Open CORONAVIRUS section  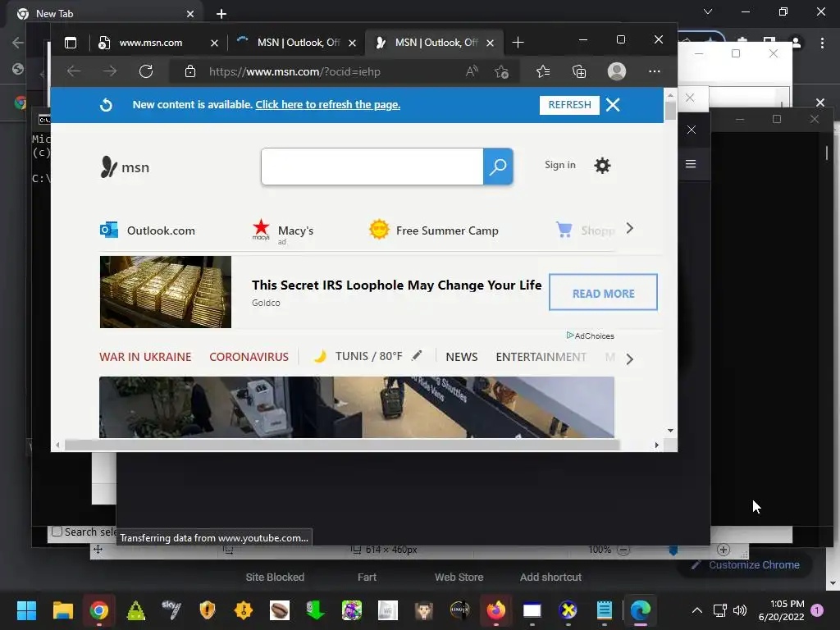click(x=249, y=357)
